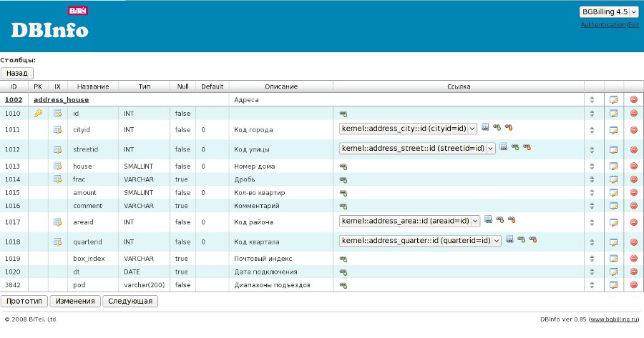Add link icon for comment row

[343, 206]
